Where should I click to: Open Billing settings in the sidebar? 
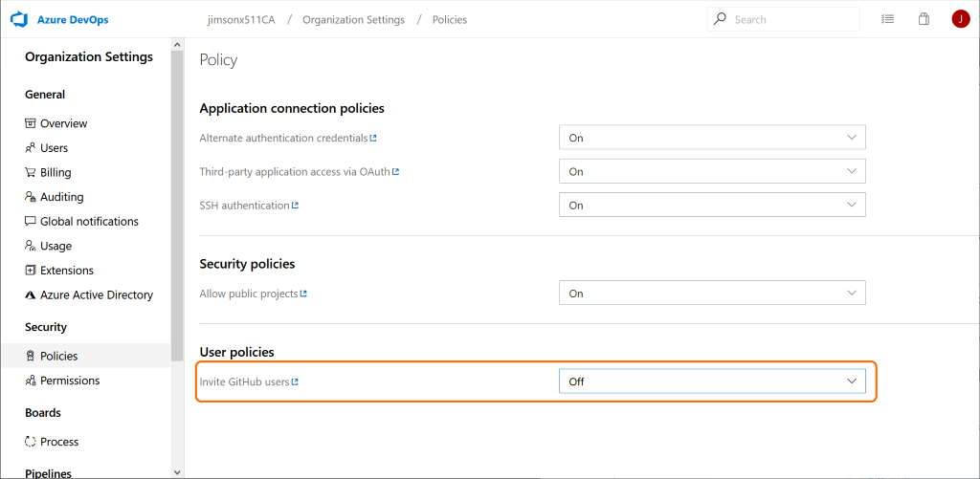click(56, 173)
